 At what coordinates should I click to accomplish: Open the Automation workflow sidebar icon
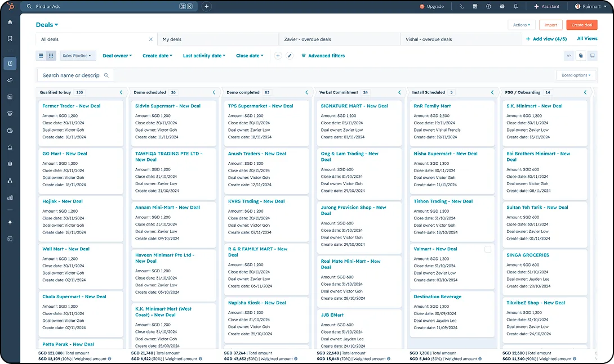tap(10, 181)
